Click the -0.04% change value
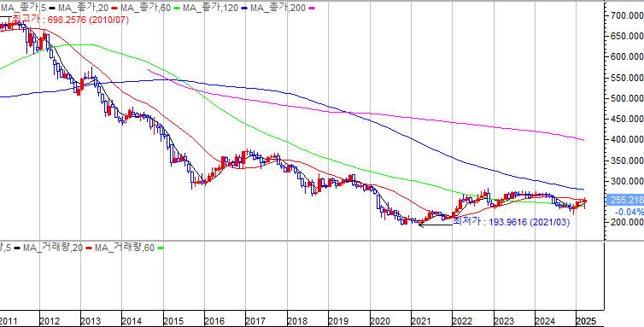Viewport: 644px width, 327px height. (629, 212)
